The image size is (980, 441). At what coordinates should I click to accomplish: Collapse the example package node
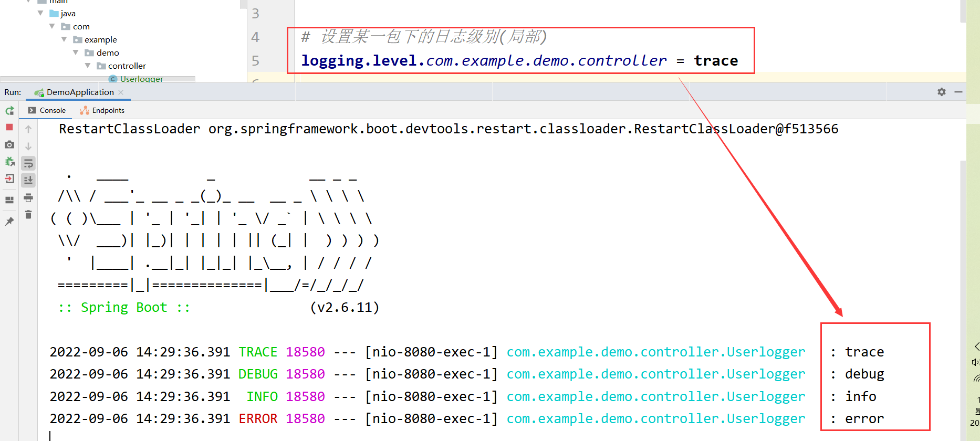[64, 39]
